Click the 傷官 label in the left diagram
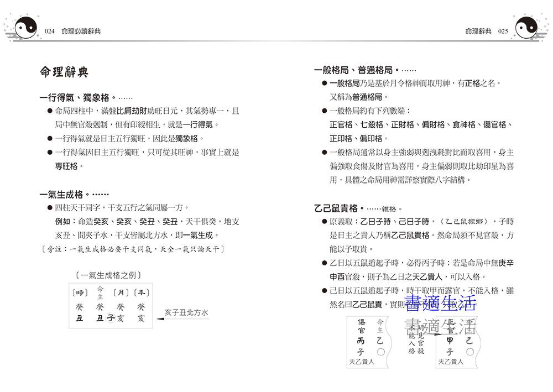The width and height of the screenshot is (553, 392). tap(362, 326)
